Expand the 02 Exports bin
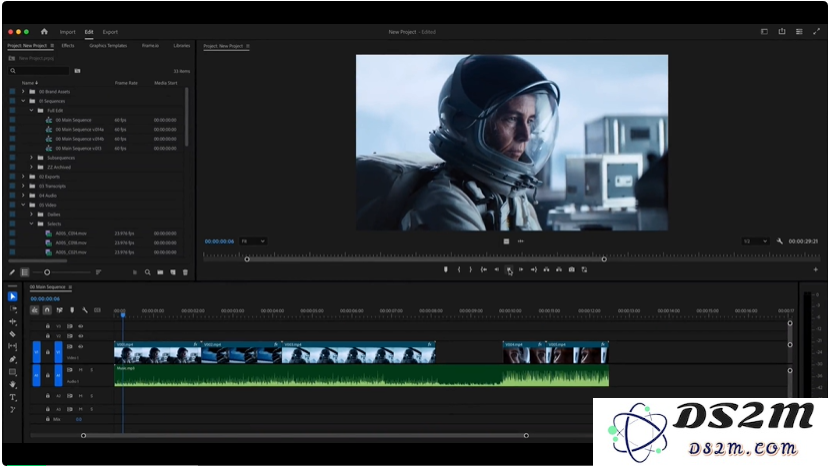This screenshot has width=831, height=466. [23, 177]
